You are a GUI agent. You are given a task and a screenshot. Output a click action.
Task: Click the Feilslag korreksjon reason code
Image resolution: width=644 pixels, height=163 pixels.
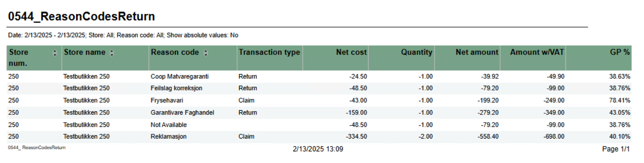[x=176, y=88]
